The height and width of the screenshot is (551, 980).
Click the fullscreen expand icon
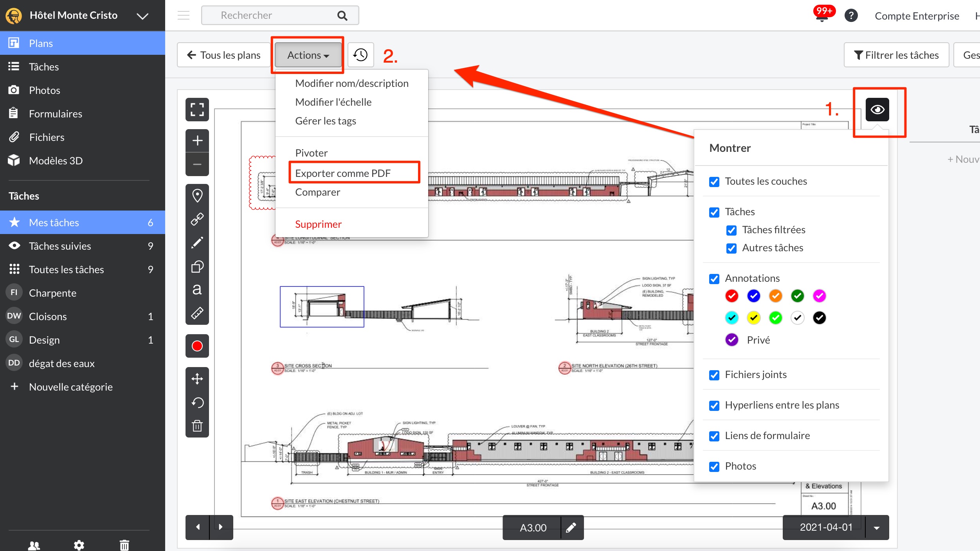pos(197,110)
